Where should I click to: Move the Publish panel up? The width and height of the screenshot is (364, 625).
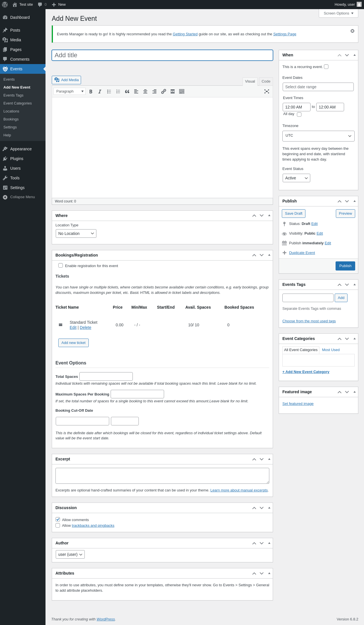tap(340, 201)
